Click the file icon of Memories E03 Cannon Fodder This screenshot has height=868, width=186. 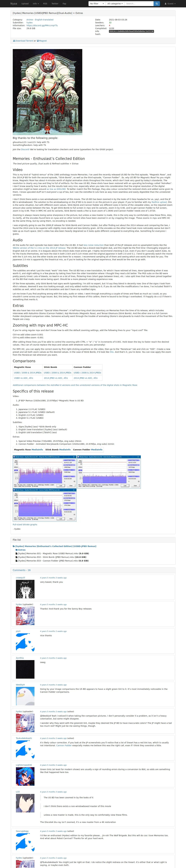click(17, 561)
